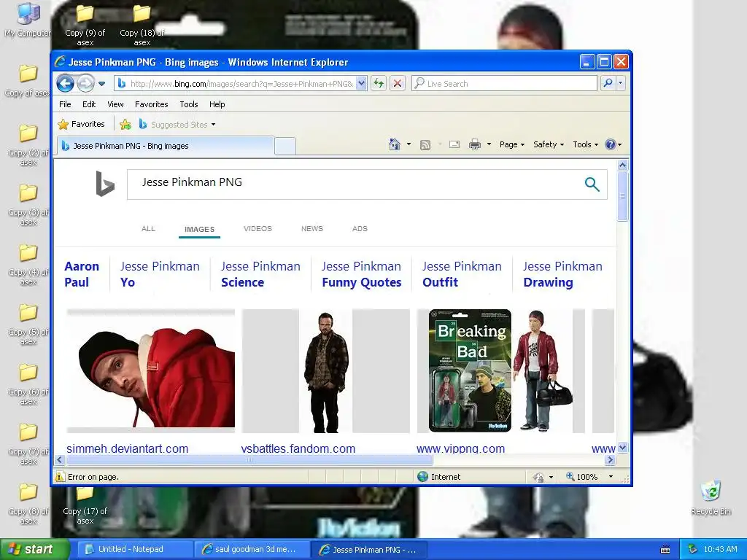This screenshot has width=747, height=560.
Task: Open the View menu
Action: 115,104
